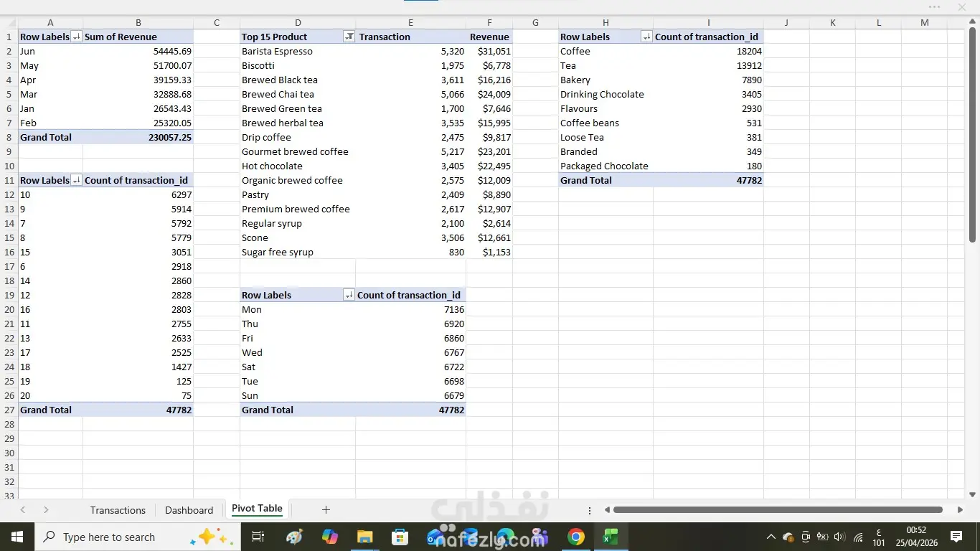The width and height of the screenshot is (980, 551).
Task: Add a new sheet with the plus button
Action: (326, 510)
